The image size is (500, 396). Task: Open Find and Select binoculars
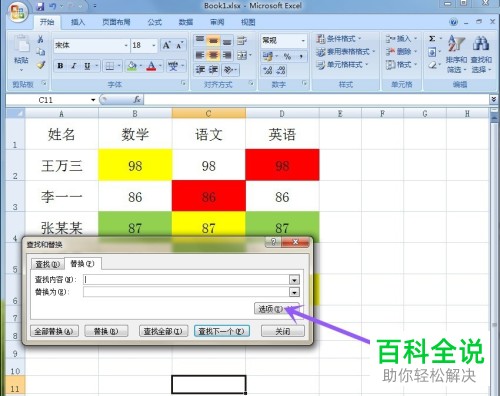(481, 54)
